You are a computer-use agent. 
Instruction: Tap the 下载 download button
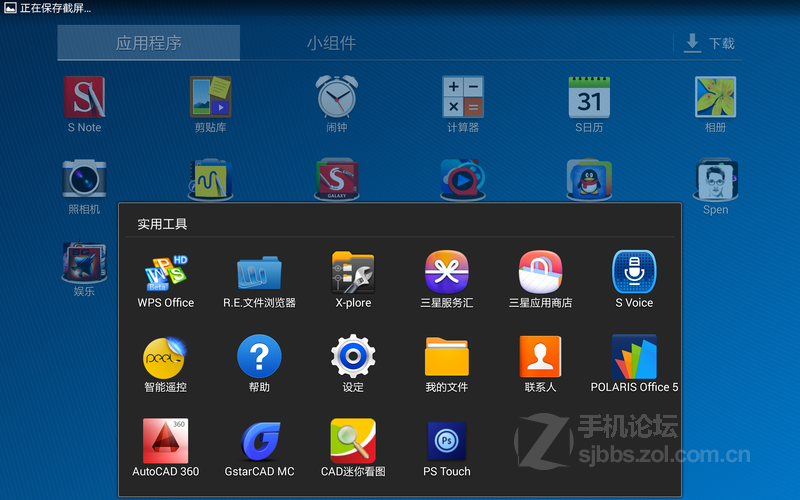[710, 43]
